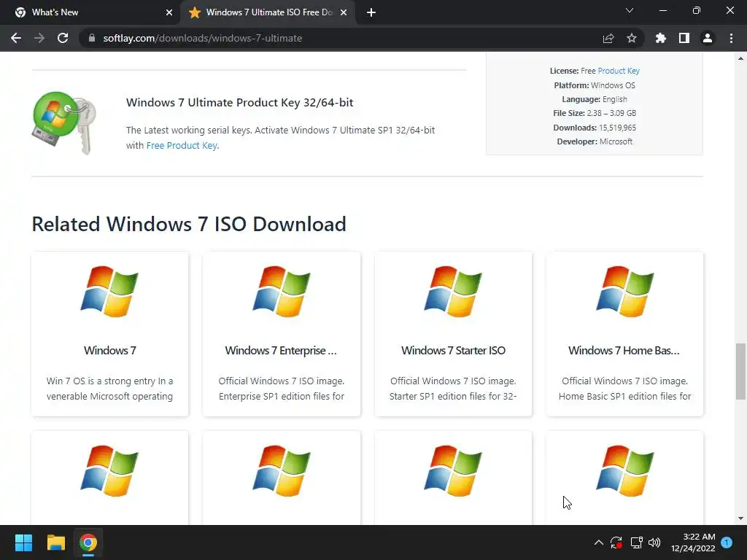Open the taskbar clock and date
The image size is (747, 560).
click(693, 542)
